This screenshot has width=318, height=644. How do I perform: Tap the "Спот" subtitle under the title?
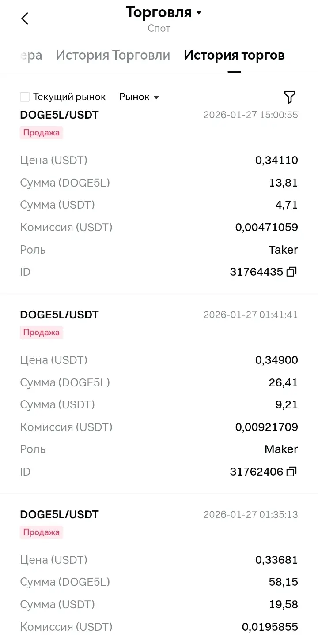(159, 29)
